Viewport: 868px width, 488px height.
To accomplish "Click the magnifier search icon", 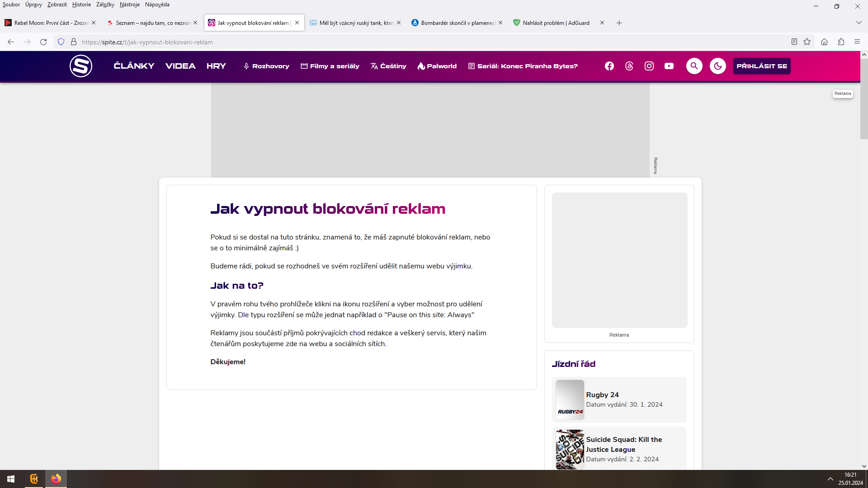I will coord(694,66).
